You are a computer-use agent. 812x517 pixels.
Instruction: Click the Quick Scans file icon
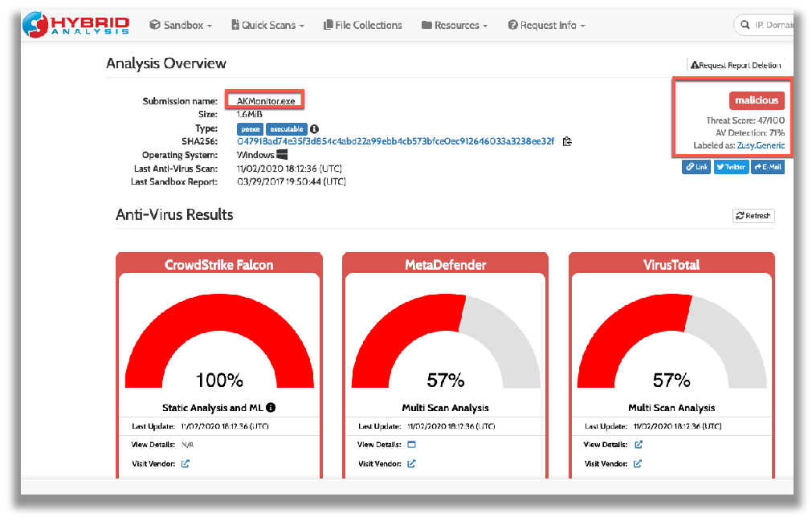pos(235,25)
